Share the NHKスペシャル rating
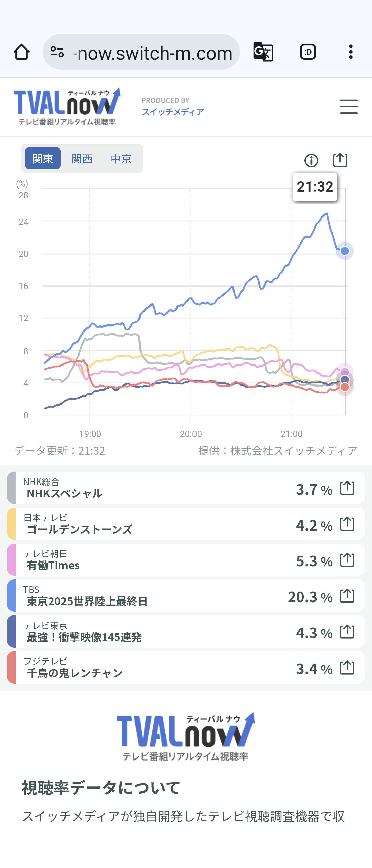Viewport: 372px width, 868px height. point(347,488)
